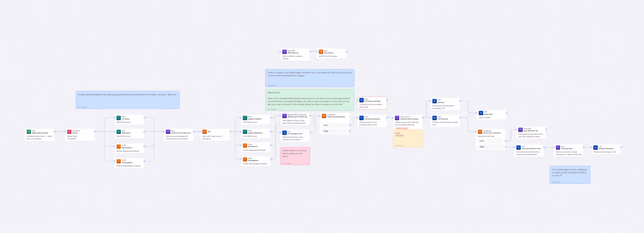This screenshot has height=233, width=644.
Task: Select true branch of Confirm If Call Needed
Action: pyautogui.click(x=335, y=125)
